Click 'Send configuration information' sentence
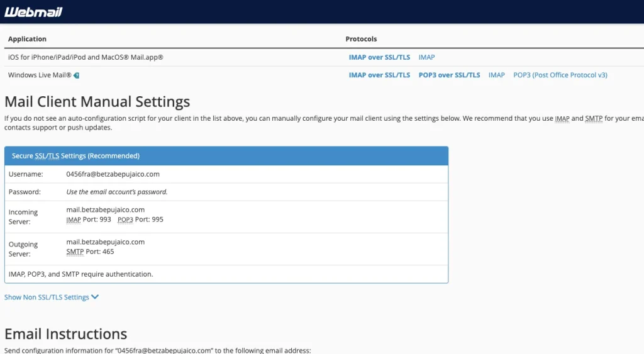644x354 pixels. coord(157,350)
